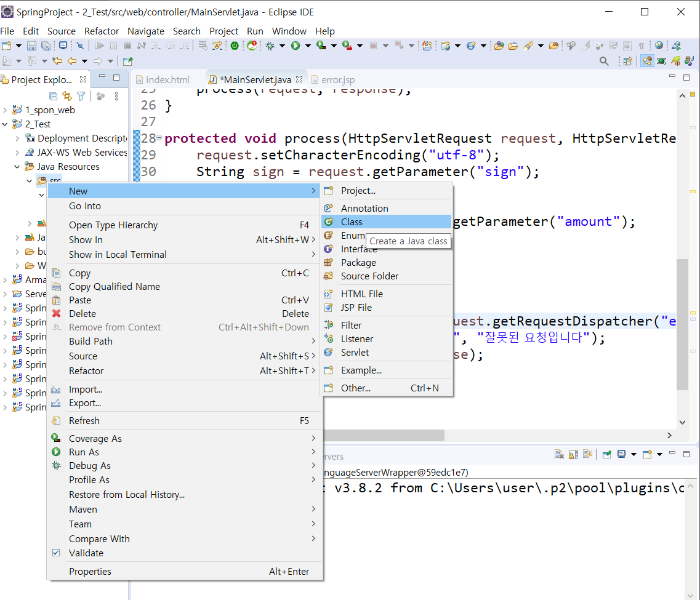This screenshot has height=600, width=700.
Task: Click the Pin Editor toolbar icon
Action: [127, 61]
